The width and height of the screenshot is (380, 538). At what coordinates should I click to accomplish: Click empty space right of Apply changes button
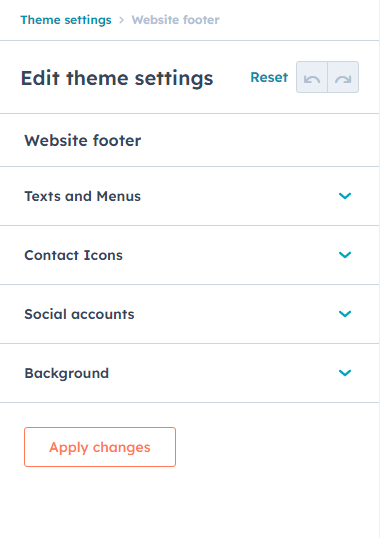(274, 447)
